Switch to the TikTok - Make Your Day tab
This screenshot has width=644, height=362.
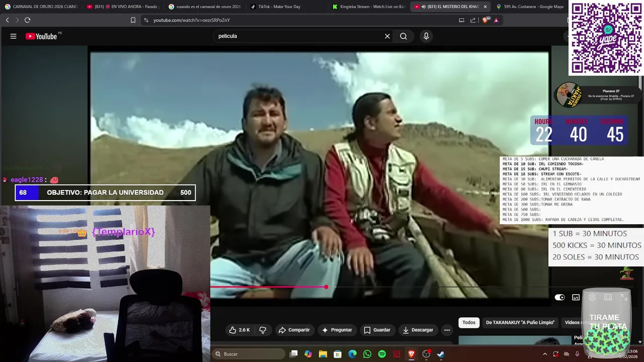286,7
